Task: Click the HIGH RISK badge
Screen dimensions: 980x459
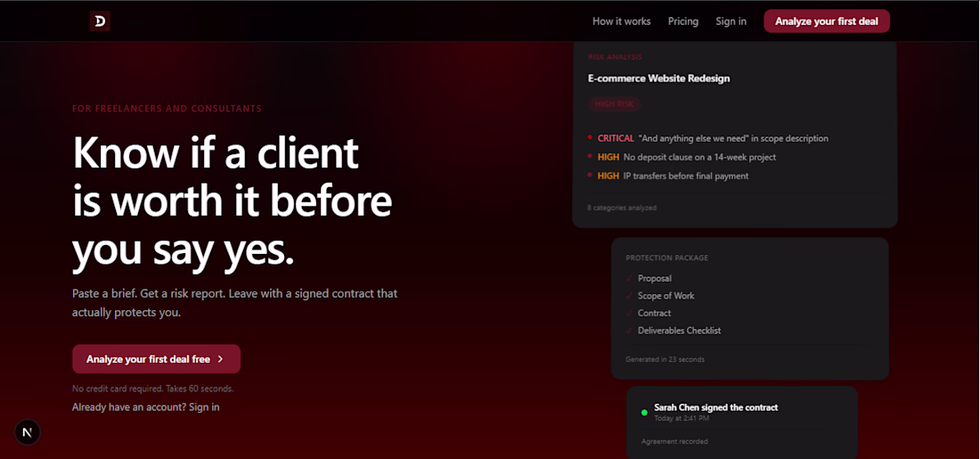Action: (615, 104)
